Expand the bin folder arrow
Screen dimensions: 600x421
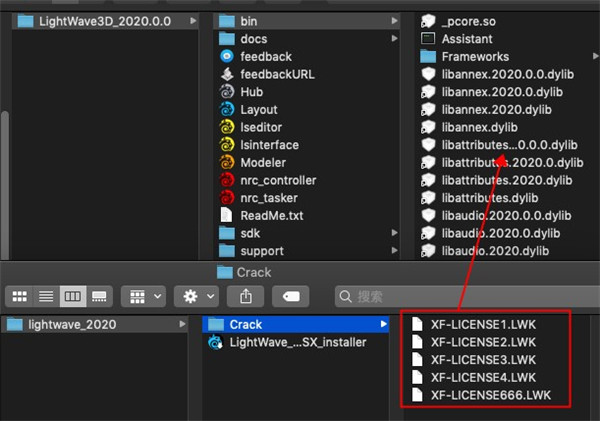click(395, 21)
